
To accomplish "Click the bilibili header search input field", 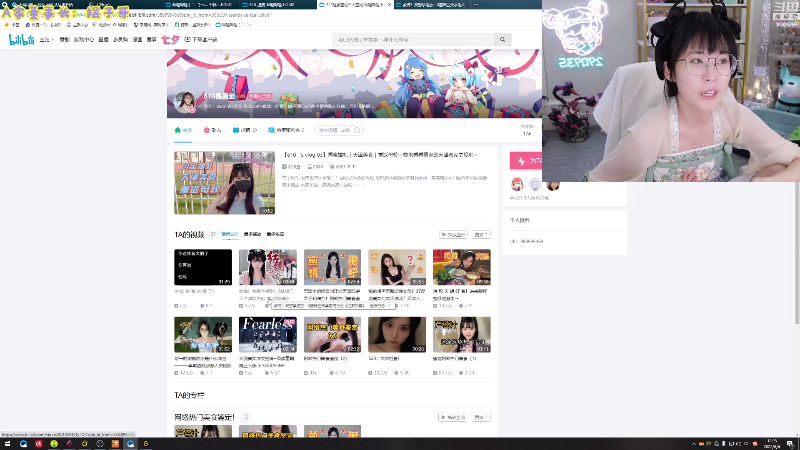I will pos(413,39).
